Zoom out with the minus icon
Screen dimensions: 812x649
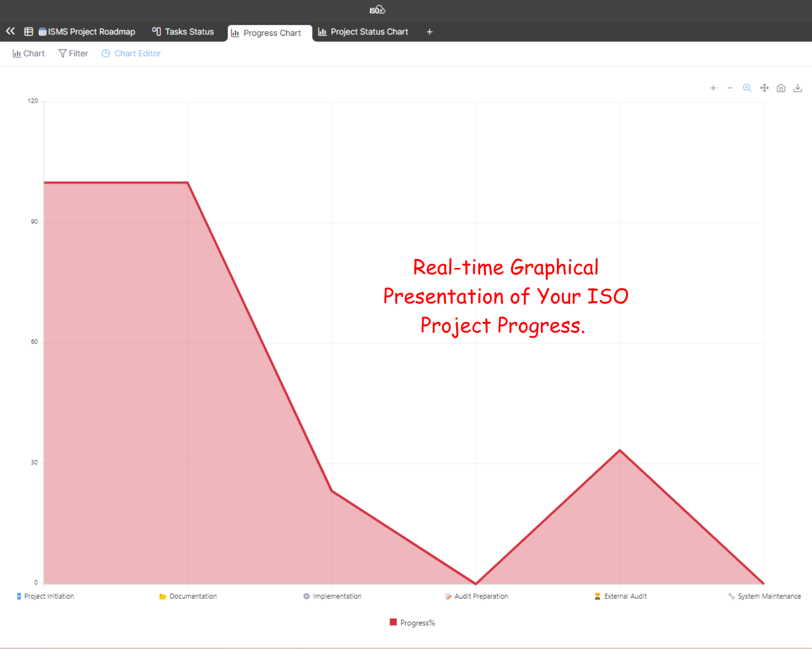pos(730,88)
